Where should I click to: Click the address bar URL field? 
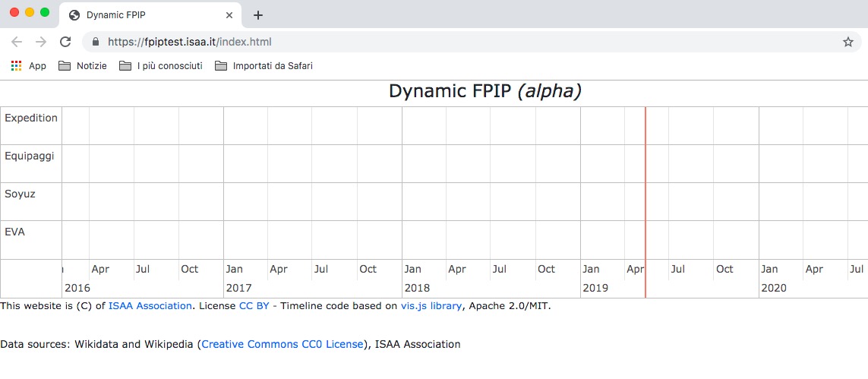pyautogui.click(x=456, y=42)
